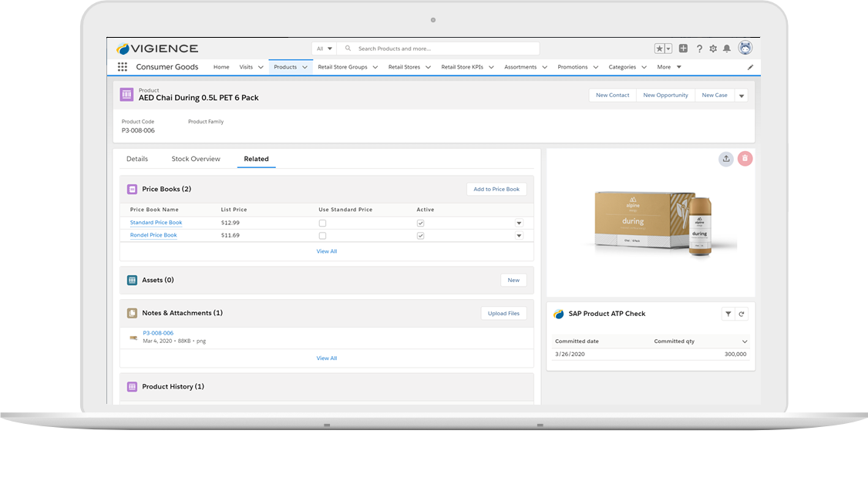Switch to the Details tab

pyautogui.click(x=137, y=159)
